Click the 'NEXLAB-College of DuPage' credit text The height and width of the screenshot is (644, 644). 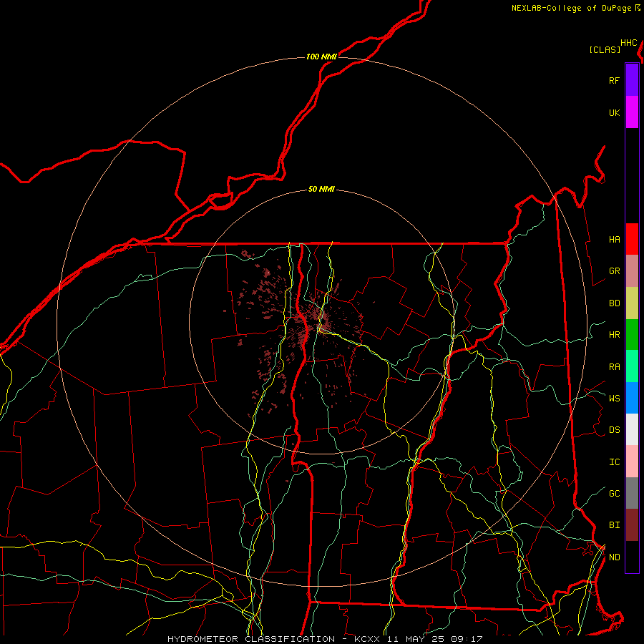point(571,8)
